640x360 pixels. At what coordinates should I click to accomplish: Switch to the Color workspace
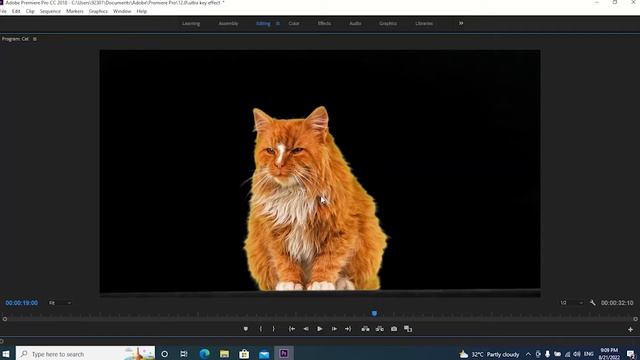pos(294,24)
